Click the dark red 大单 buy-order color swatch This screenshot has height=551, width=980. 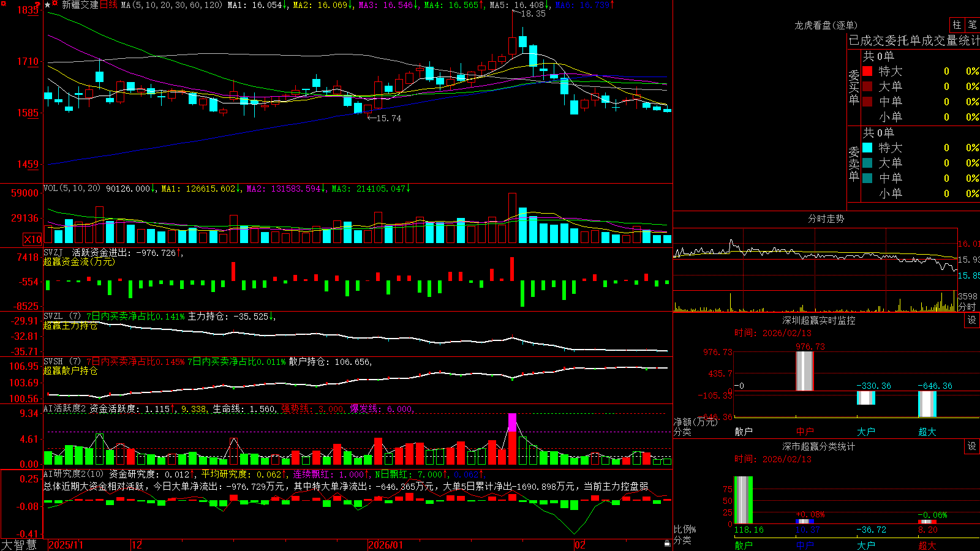click(x=867, y=86)
